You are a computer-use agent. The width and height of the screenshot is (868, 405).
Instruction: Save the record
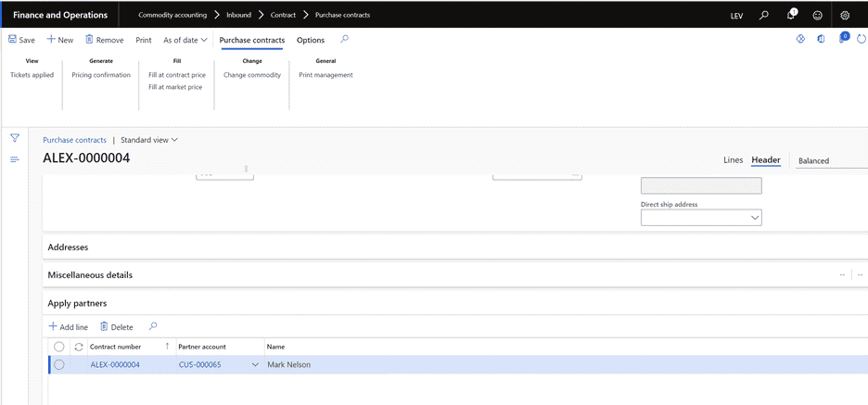(x=21, y=40)
